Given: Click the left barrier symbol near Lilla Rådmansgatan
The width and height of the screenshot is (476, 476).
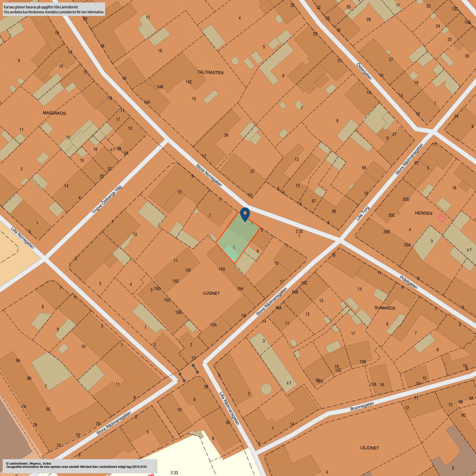Looking at the screenshot, I should tap(182, 377).
